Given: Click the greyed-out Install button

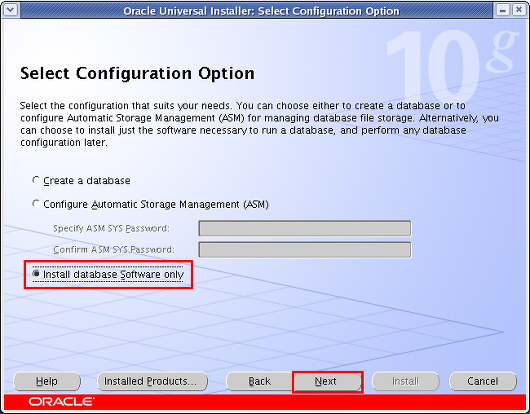Looking at the screenshot, I should 406,381.
